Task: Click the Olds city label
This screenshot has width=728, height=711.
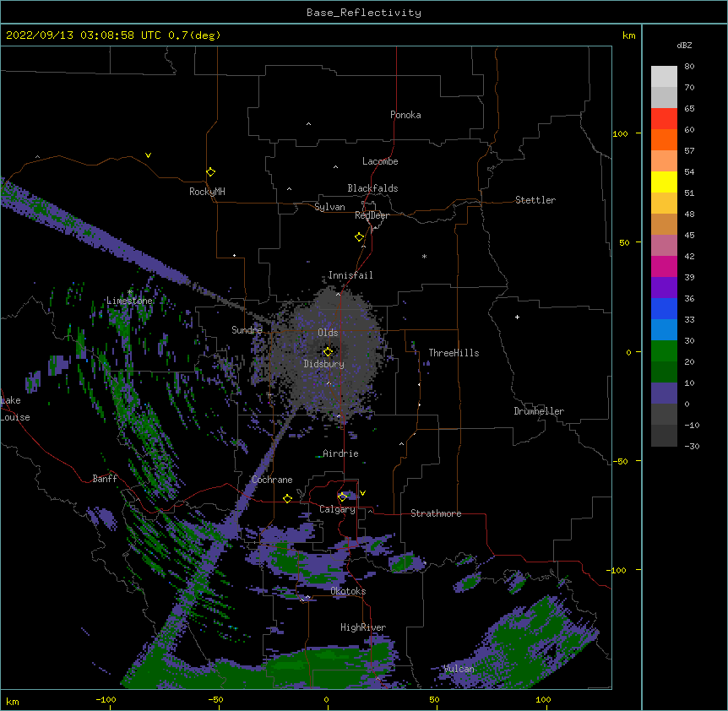Action: point(328,333)
